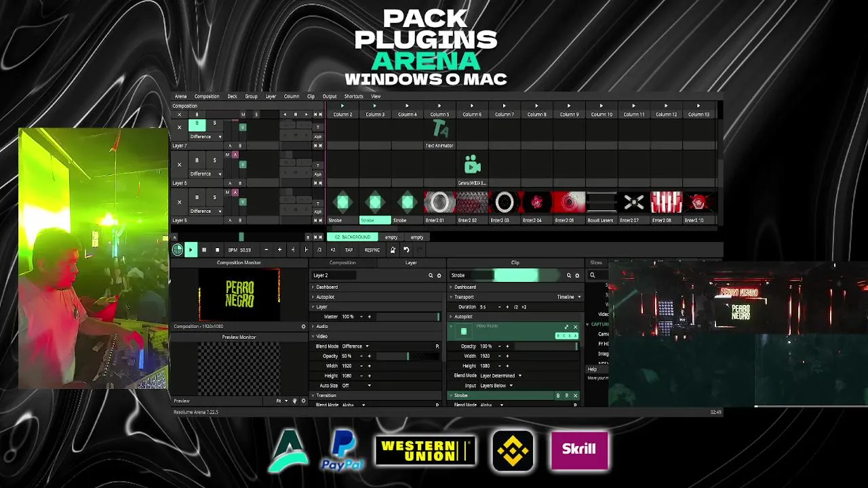Eject Layer 5 with the X icon
868x488 pixels.
(179, 202)
